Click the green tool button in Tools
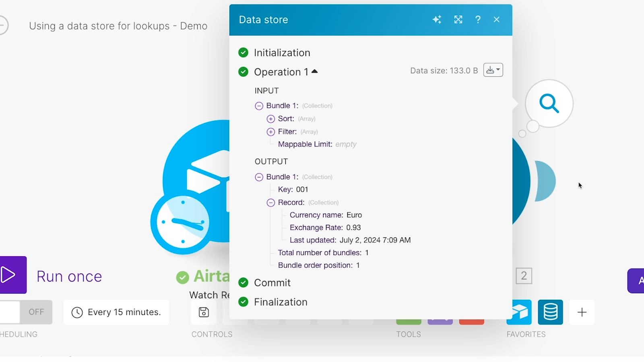The width and height of the screenshot is (644, 362). click(x=409, y=322)
